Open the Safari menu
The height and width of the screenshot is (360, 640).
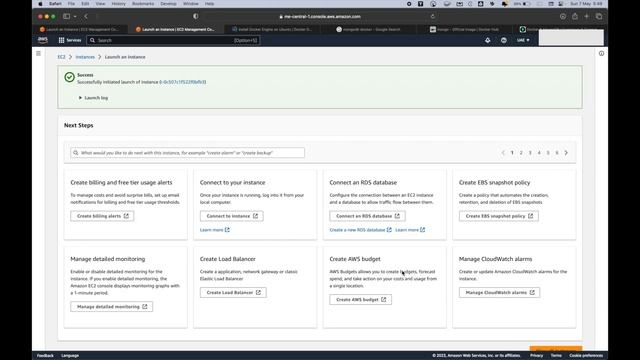click(x=56, y=4)
